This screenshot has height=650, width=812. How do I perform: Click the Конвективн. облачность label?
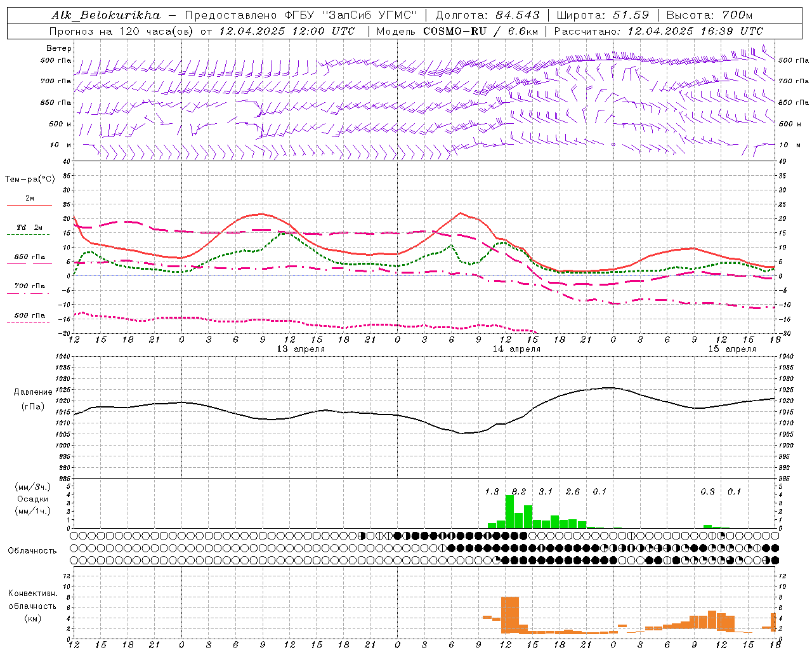pos(32,600)
